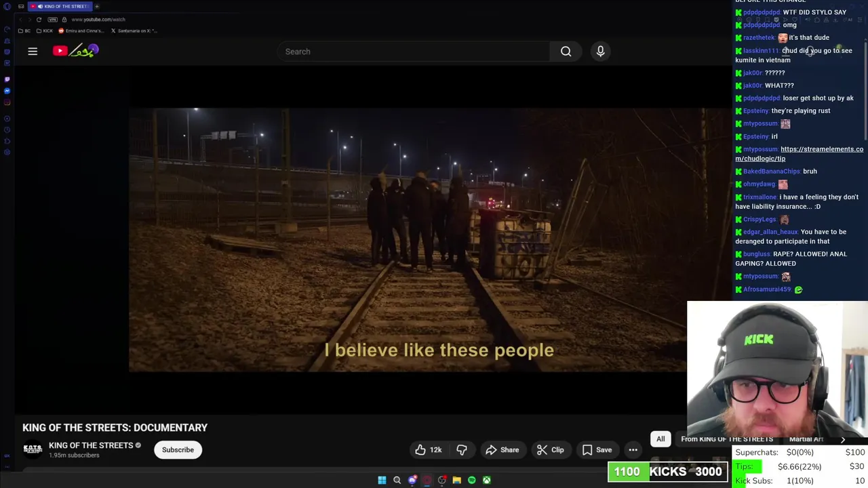This screenshot has height=488, width=868.
Task: Open the YouTube guide hamburger menu
Action: 33,51
